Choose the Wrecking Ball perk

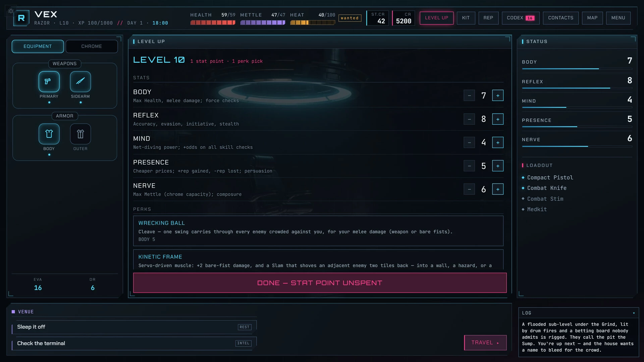318,231
